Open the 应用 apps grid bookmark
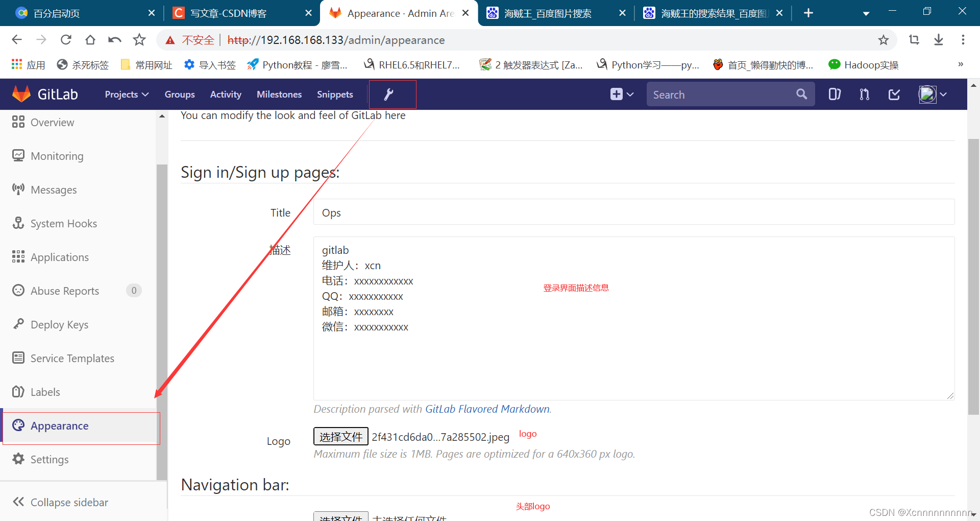Viewport: 980px width, 521px height. click(28, 65)
